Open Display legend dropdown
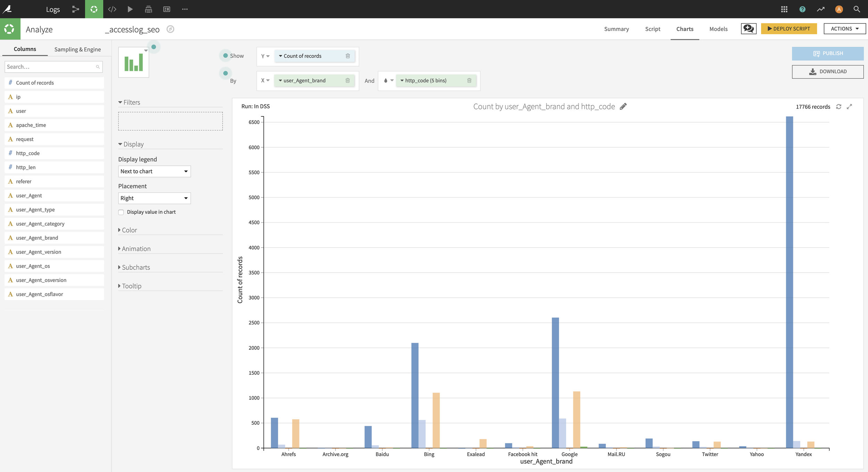The height and width of the screenshot is (472, 868). click(154, 171)
